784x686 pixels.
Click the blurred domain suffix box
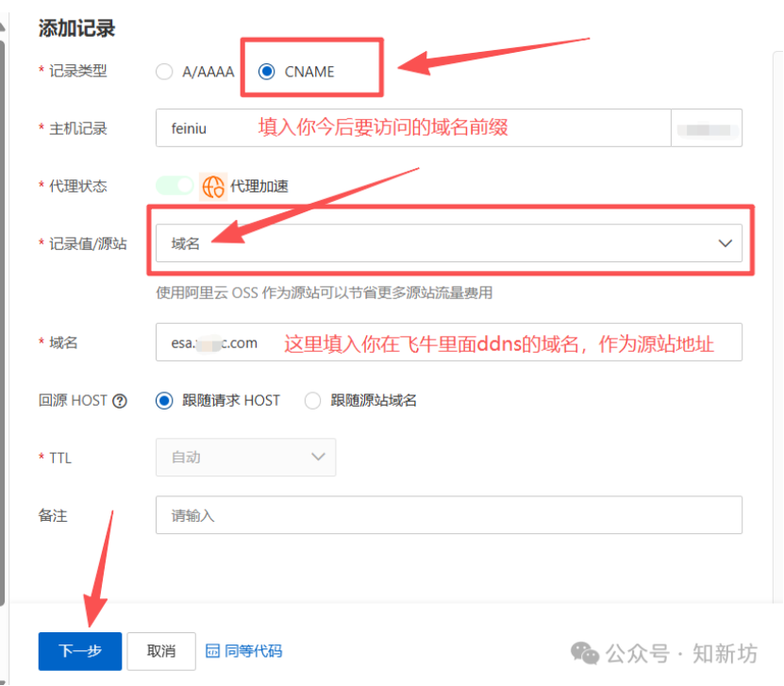(x=707, y=128)
